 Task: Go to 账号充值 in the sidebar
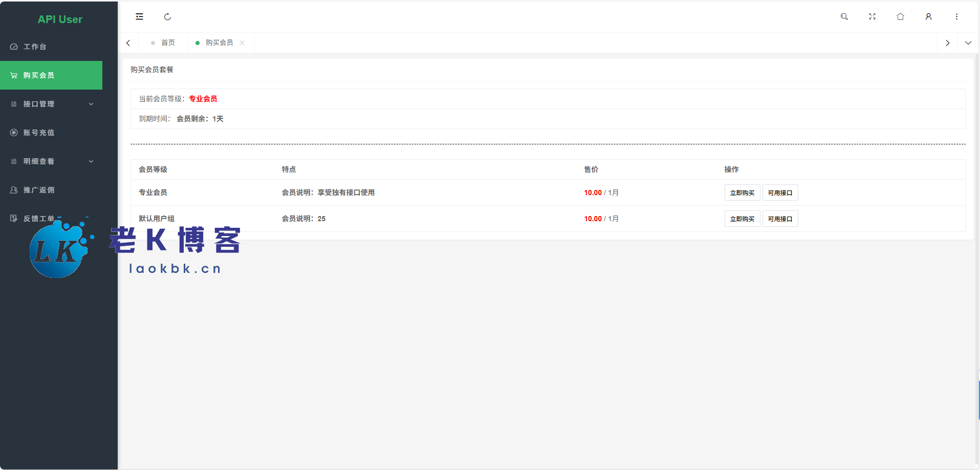(39, 133)
